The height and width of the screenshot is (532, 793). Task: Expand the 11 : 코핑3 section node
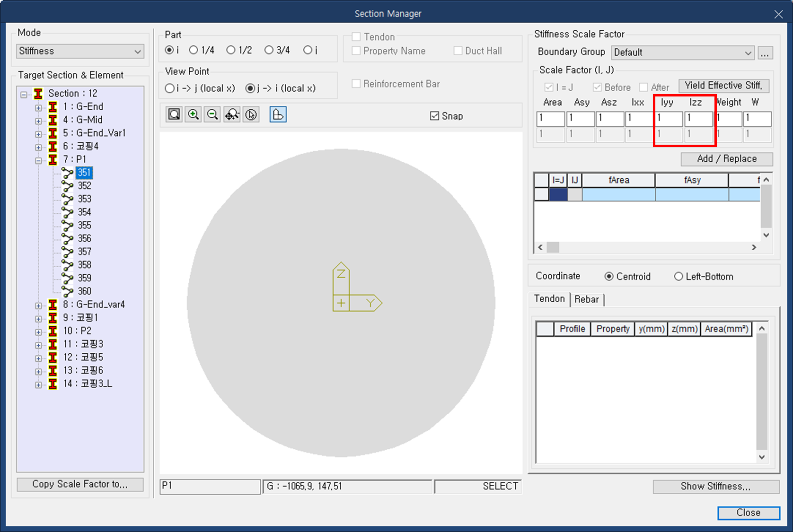tap(38, 346)
